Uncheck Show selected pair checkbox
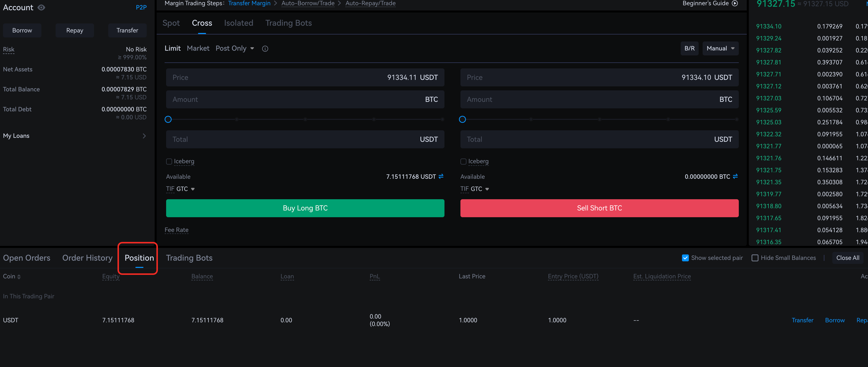This screenshot has width=868, height=367. click(x=685, y=258)
